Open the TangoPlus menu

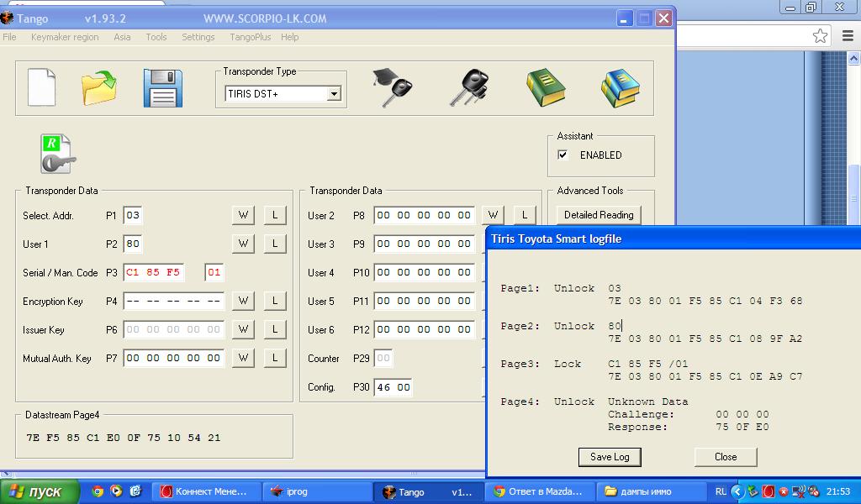coord(250,37)
